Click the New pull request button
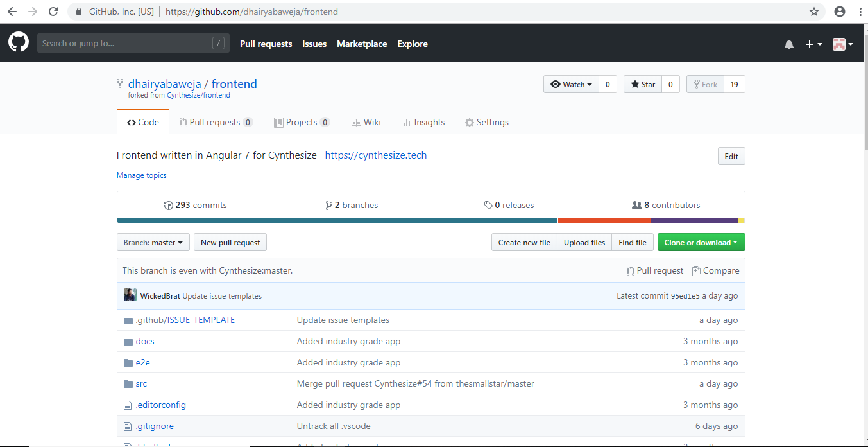Image resolution: width=868 pixels, height=447 pixels. tap(230, 242)
